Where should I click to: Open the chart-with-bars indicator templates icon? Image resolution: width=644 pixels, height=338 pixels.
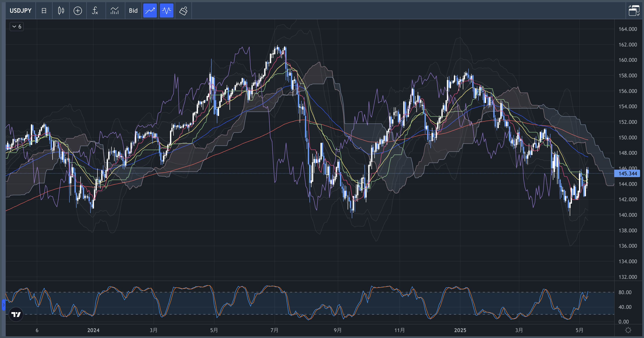[115, 11]
